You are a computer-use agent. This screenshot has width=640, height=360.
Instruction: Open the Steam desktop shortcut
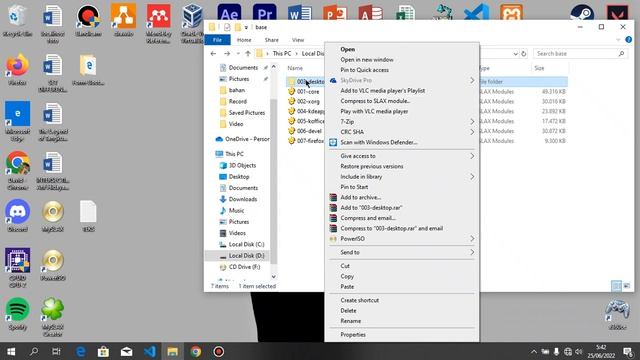coord(582,12)
